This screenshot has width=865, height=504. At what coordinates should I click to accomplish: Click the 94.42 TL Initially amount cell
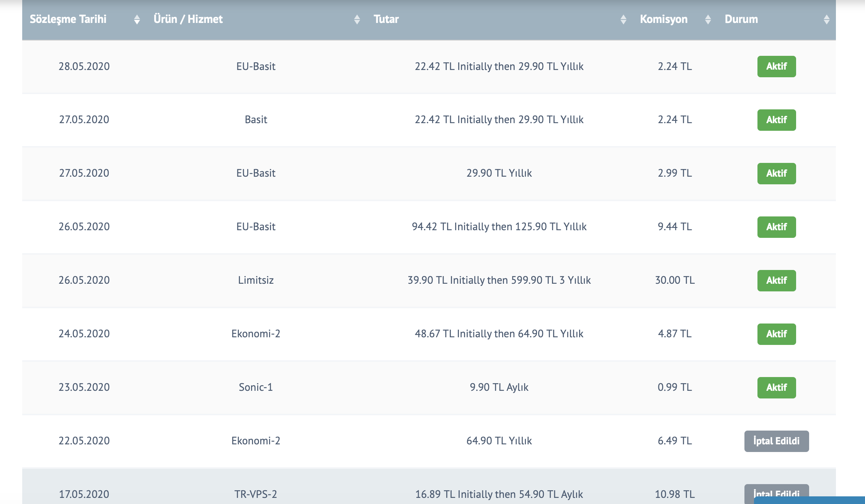(x=499, y=227)
